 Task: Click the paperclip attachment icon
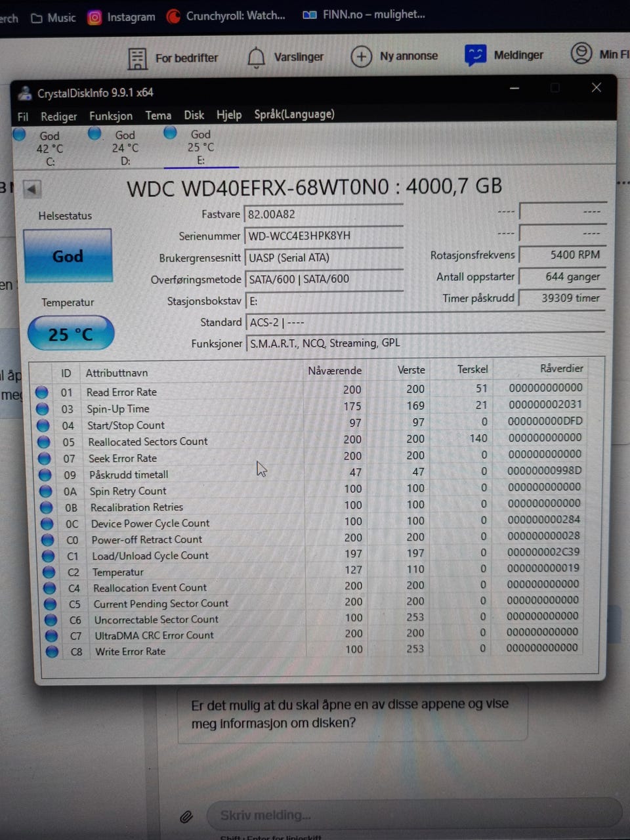[x=186, y=816]
